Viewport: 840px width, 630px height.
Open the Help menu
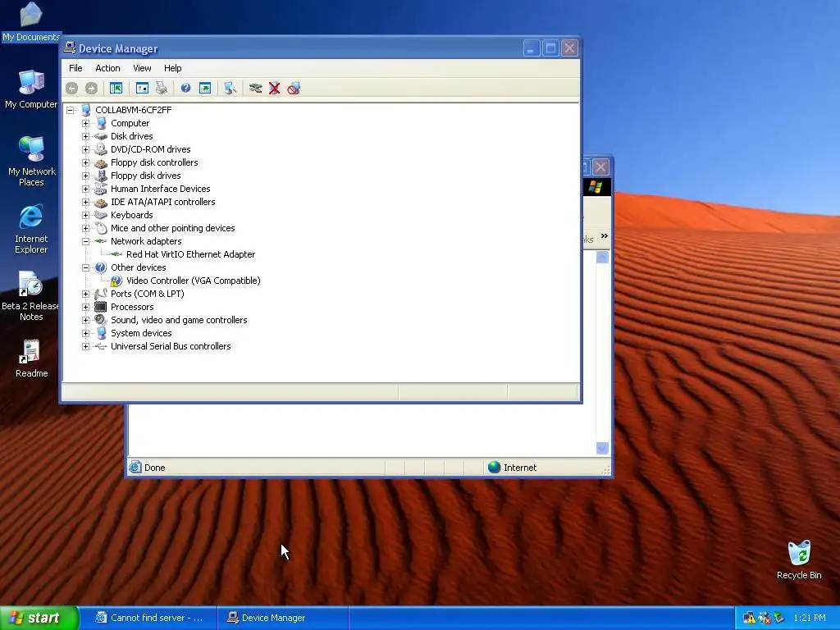tap(172, 68)
